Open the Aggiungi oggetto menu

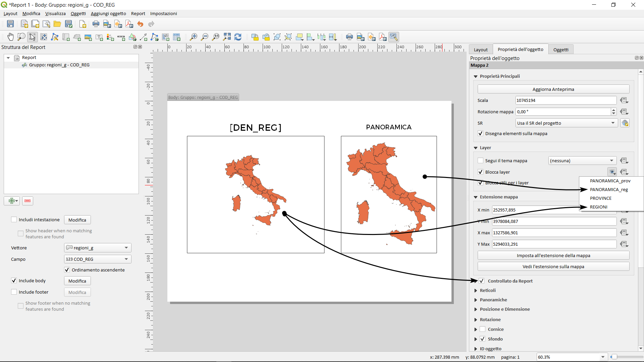[108, 13]
